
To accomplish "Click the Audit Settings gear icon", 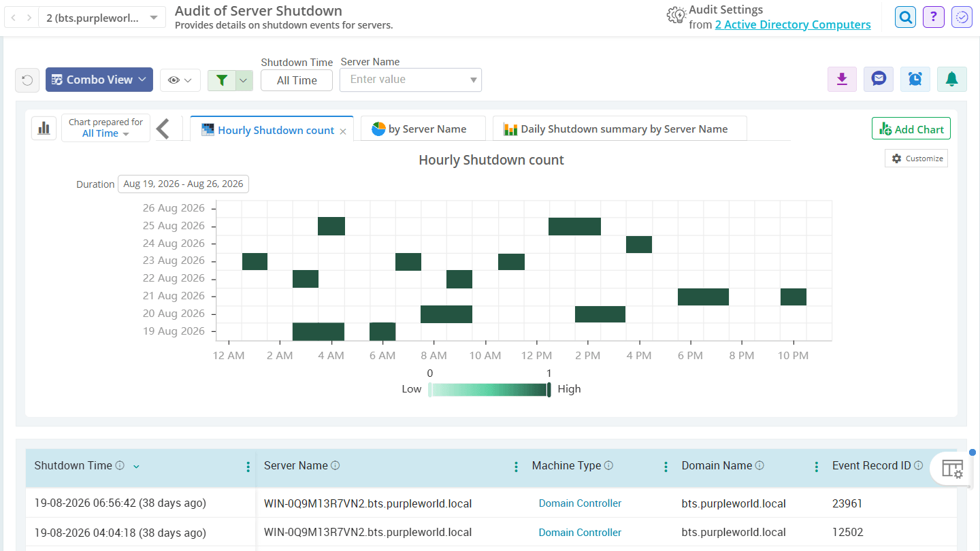I will pyautogui.click(x=676, y=16).
